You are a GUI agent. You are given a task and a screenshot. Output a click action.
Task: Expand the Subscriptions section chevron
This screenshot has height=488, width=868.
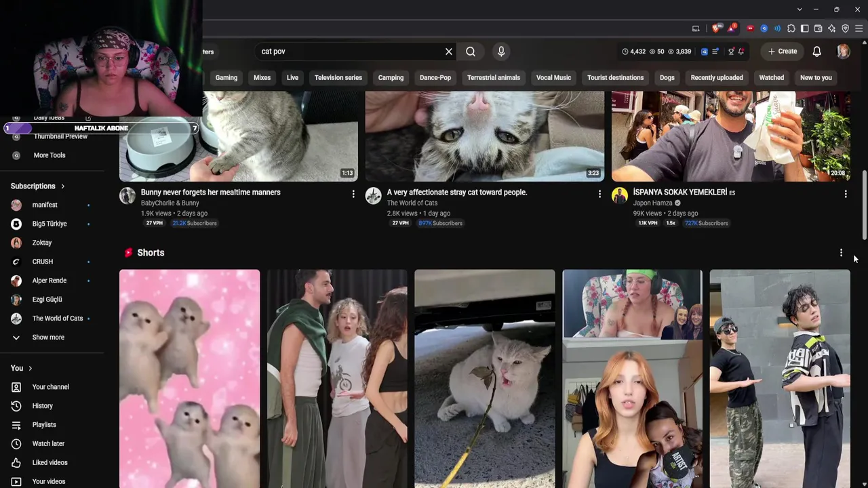[x=63, y=186]
